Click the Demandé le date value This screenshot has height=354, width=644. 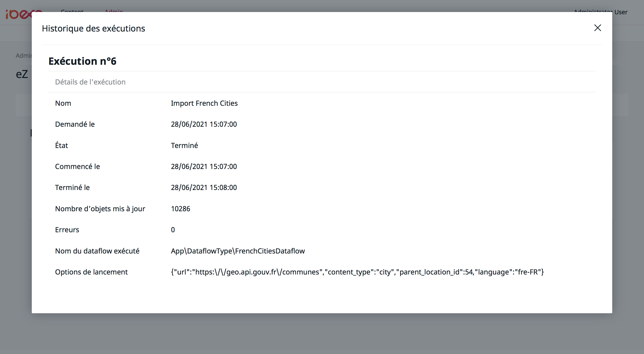coord(204,124)
